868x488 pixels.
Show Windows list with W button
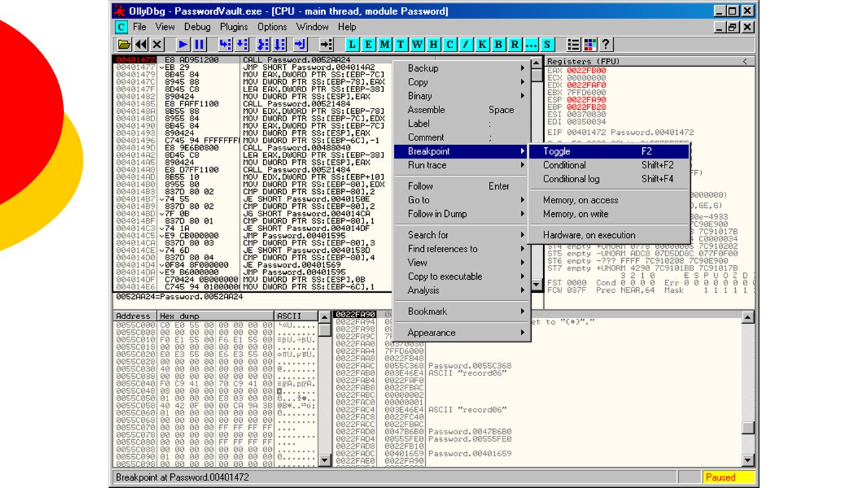pos(417,45)
